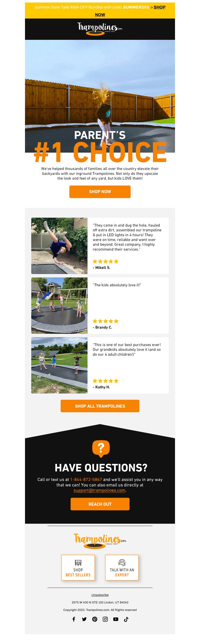Open the Talk With An Expert tile

pyautogui.click(x=122, y=567)
